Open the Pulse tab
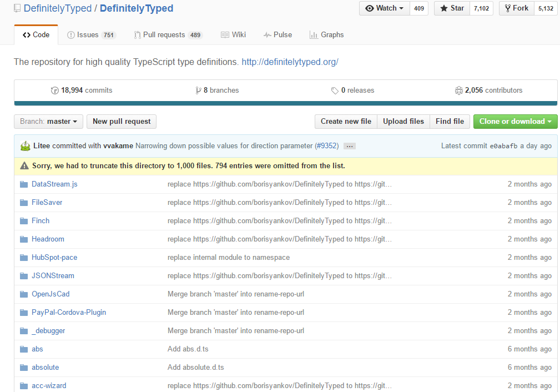 point(278,34)
